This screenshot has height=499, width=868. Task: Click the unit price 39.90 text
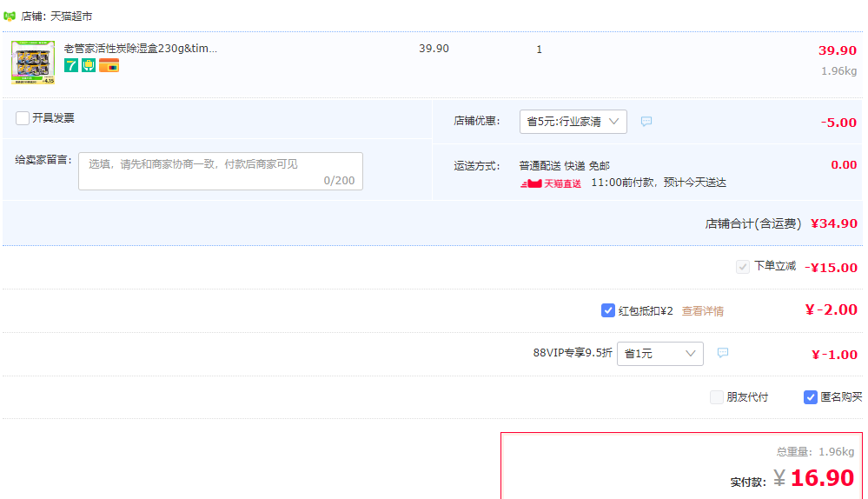tap(434, 49)
